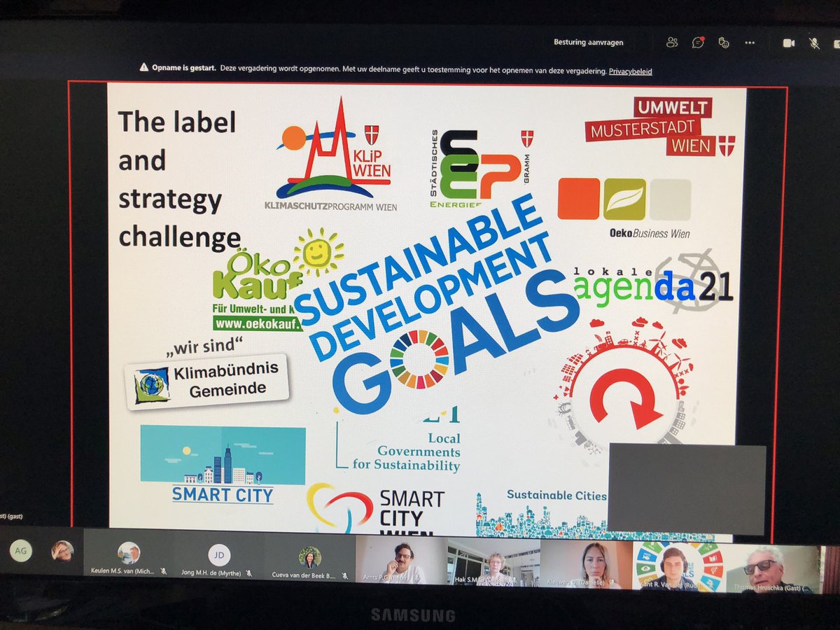The image size is (840, 630).
Task: Click the warning icon before Opname is gestart
Action: (143, 68)
